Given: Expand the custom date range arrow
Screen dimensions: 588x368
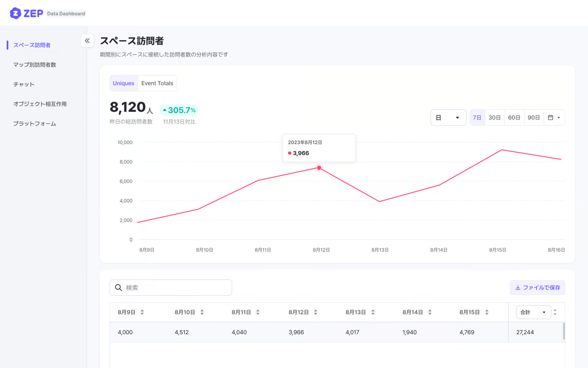Looking at the screenshot, I should tap(559, 117).
